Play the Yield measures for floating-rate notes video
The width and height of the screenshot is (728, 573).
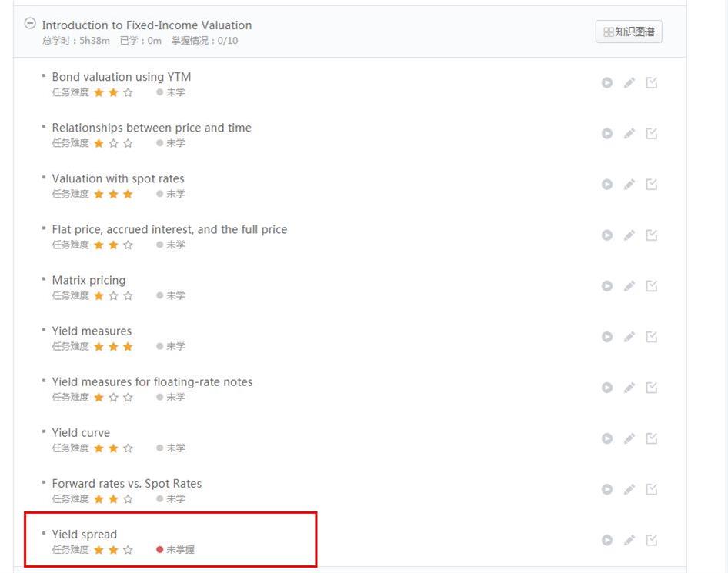[607, 388]
